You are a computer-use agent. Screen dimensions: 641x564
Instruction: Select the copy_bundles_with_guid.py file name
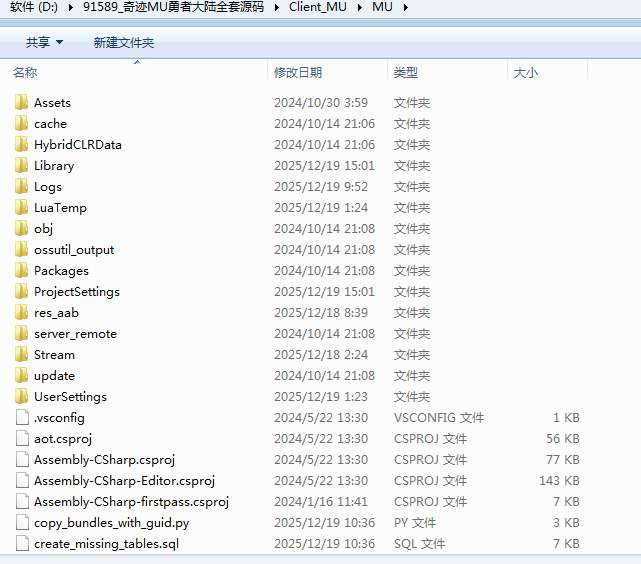tap(112, 523)
